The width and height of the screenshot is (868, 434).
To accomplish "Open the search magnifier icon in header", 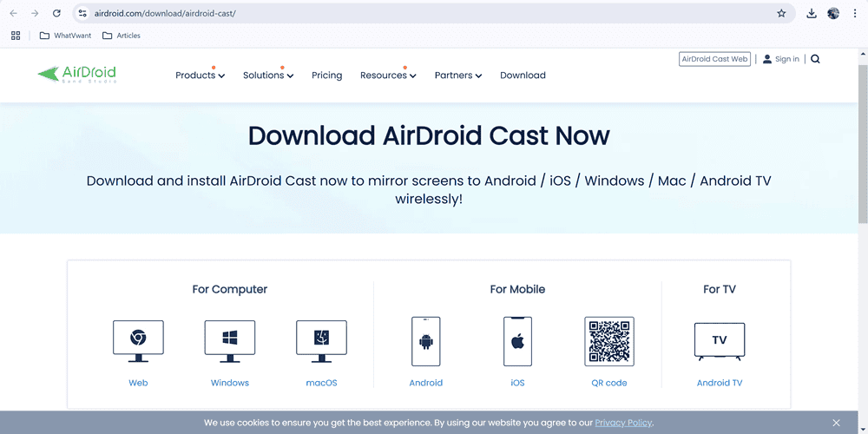I will click(815, 59).
